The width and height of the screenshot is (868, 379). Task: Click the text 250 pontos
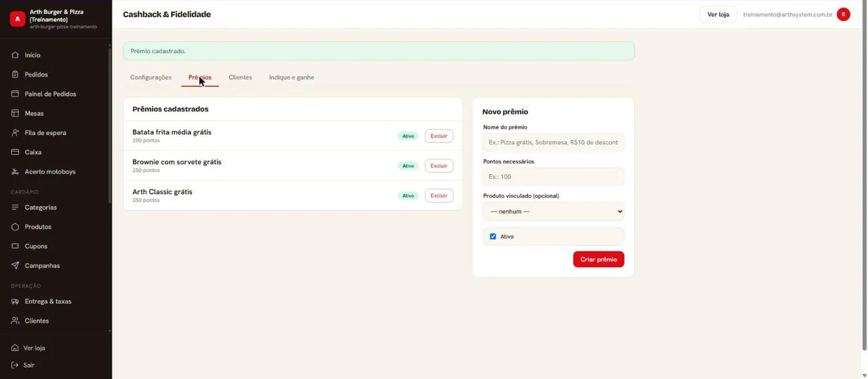(146, 170)
